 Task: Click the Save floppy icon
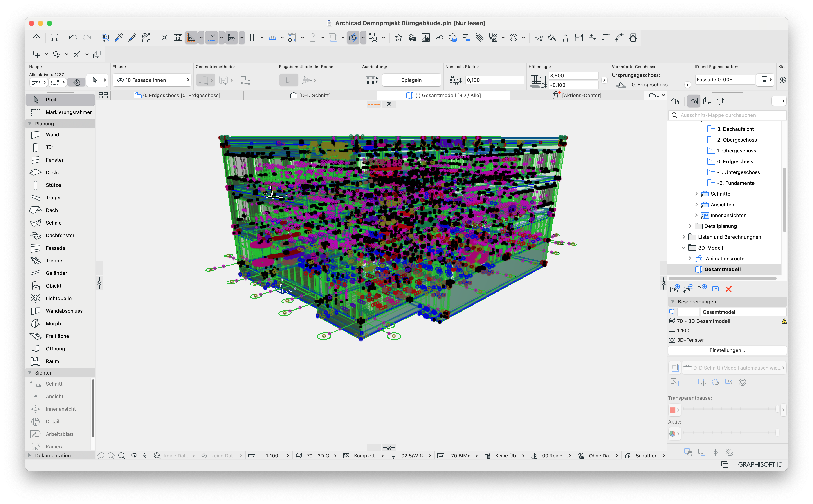pyautogui.click(x=54, y=38)
